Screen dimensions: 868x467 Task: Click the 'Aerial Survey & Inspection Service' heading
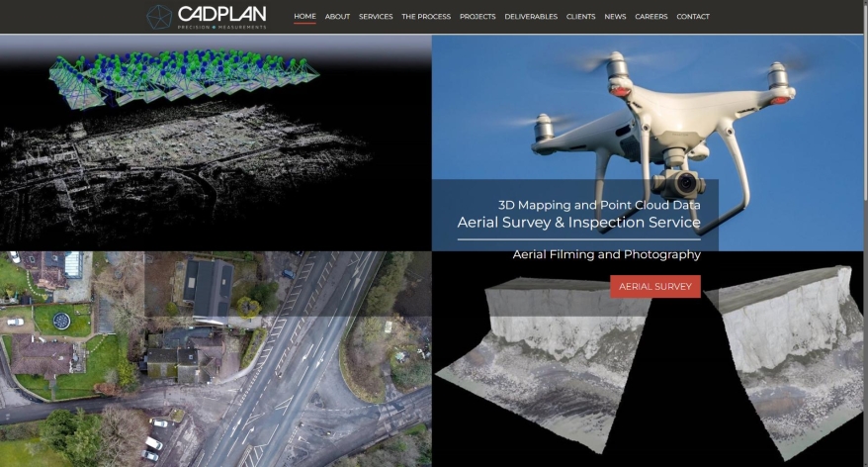(579, 223)
